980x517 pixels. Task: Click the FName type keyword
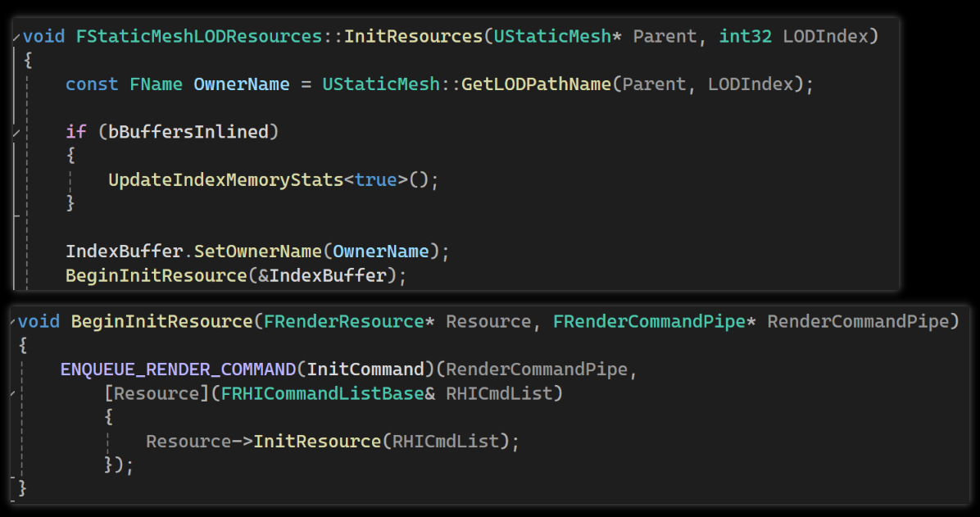156,84
